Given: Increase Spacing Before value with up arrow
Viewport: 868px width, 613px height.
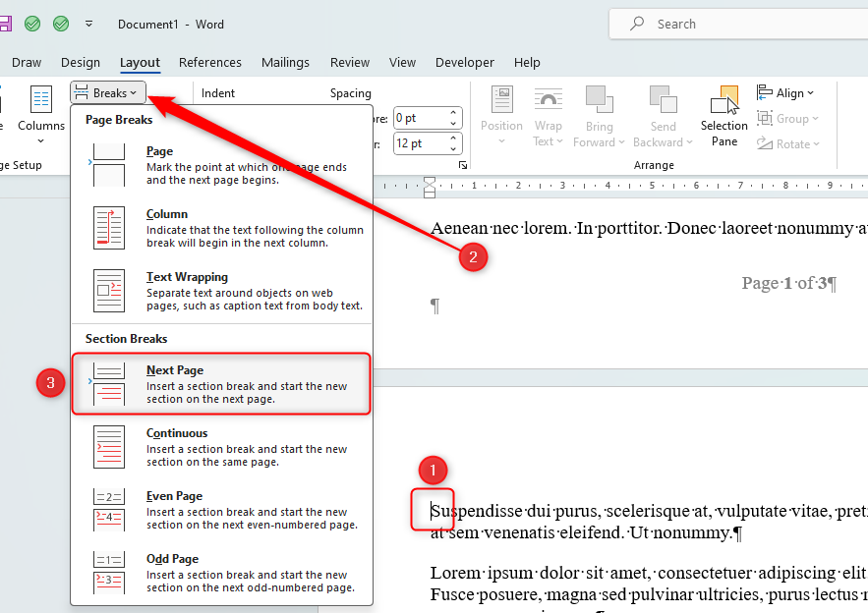Looking at the screenshot, I should pyautogui.click(x=453, y=112).
